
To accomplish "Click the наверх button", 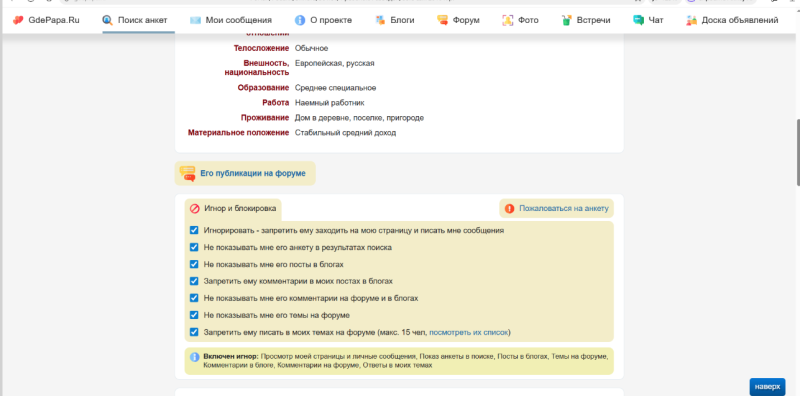I will coord(767,387).
